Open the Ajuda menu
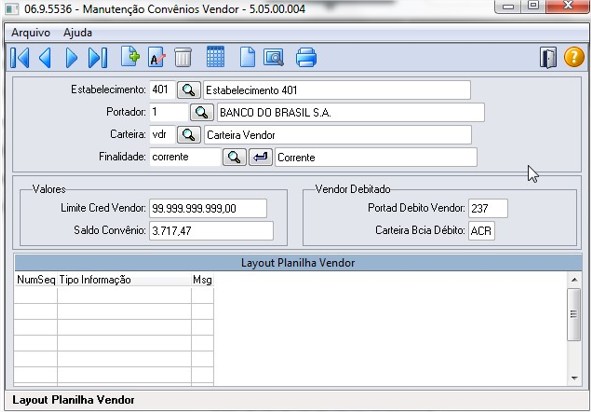This screenshot has width=591, height=412. pos(78,33)
